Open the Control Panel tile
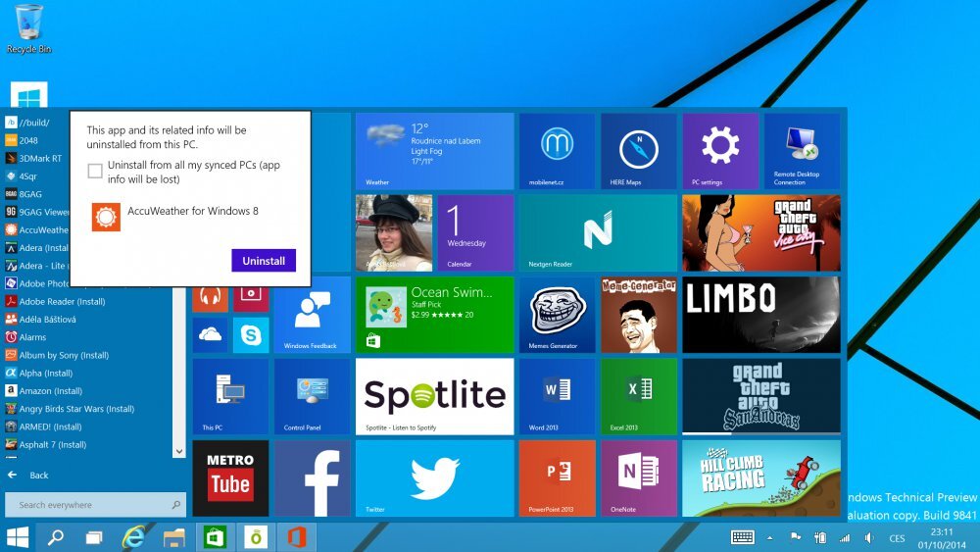 312,396
